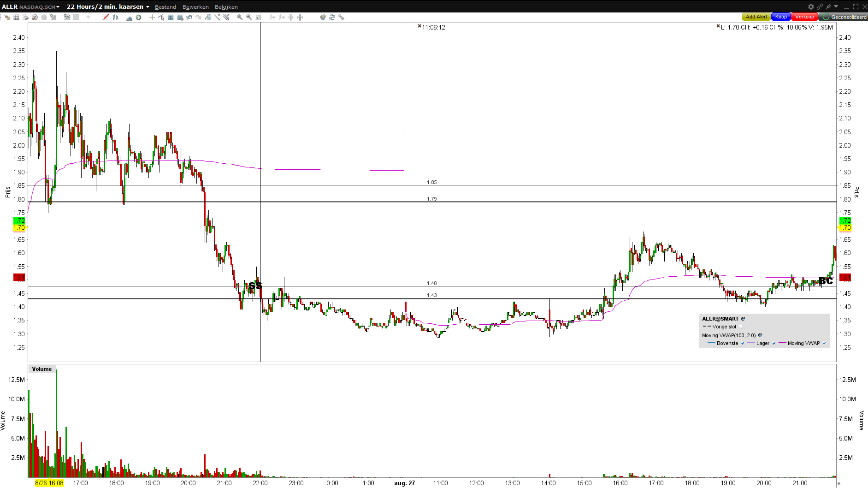Click the Volume panel label
This screenshot has height=488, width=868.
[x=42, y=369]
